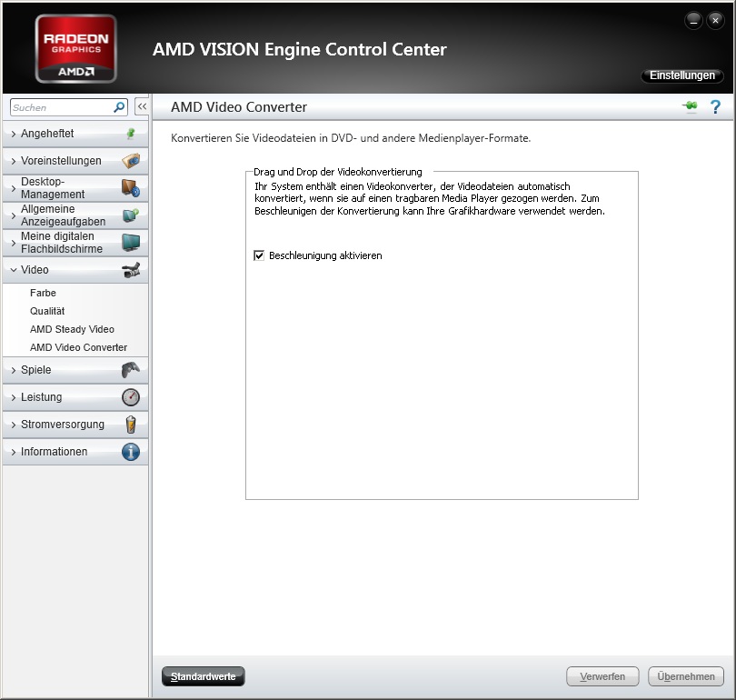
Task: Click the Übernehmen button
Action: tap(686, 676)
